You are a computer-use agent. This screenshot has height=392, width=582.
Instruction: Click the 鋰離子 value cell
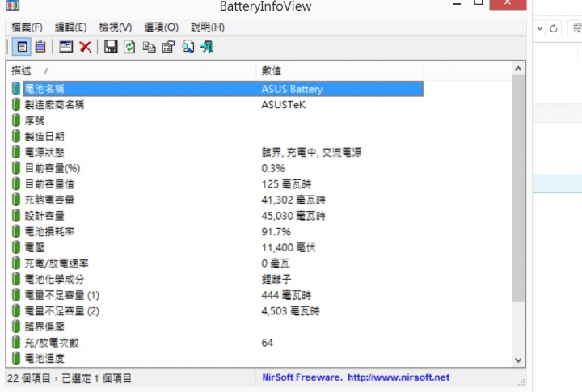coord(276,279)
